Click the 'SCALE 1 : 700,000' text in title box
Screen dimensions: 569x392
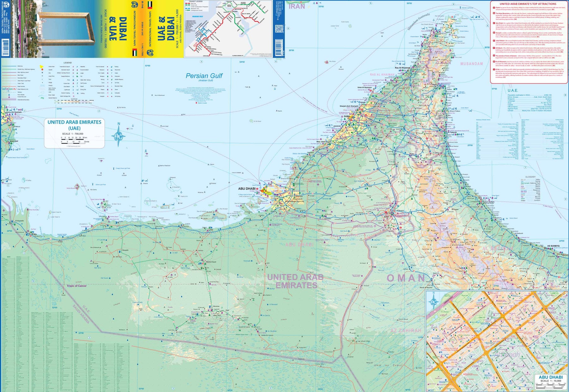click(x=73, y=134)
